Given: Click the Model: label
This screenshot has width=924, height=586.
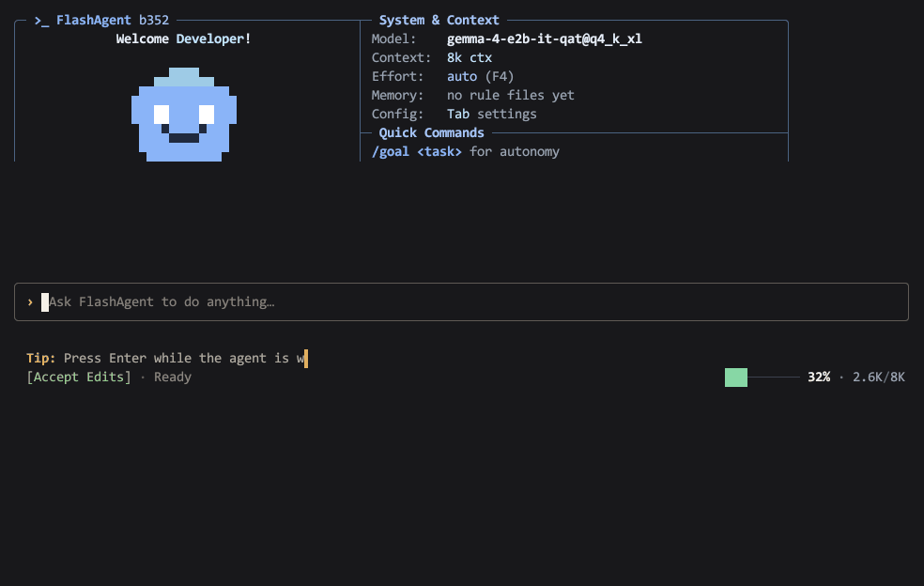Looking at the screenshot, I should [x=393, y=39].
